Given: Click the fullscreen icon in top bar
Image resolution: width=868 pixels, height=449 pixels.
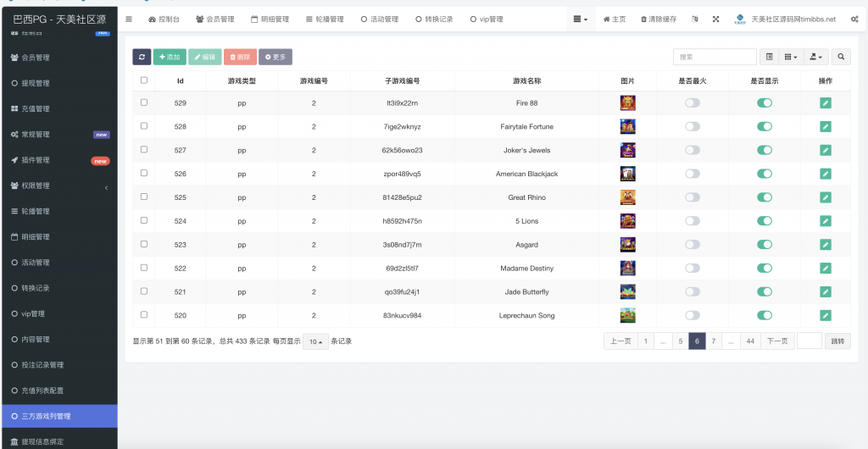Looking at the screenshot, I should (x=715, y=19).
